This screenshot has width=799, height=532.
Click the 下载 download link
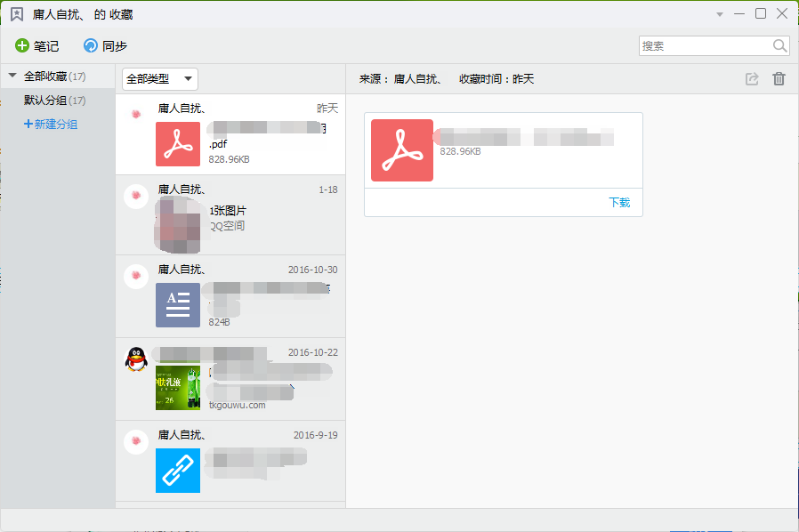point(620,202)
